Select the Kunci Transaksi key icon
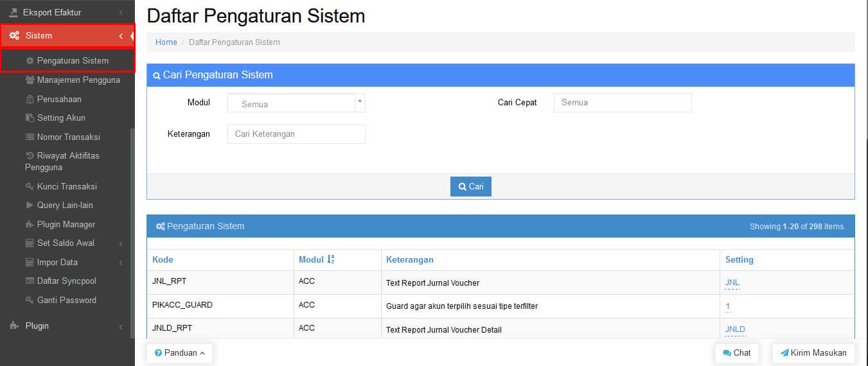The height and width of the screenshot is (366, 868). 30,186
